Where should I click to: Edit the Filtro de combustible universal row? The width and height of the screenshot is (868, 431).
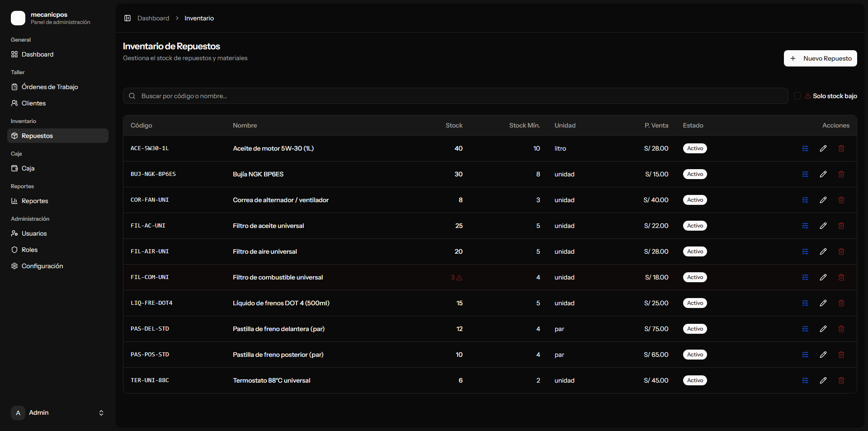(823, 277)
